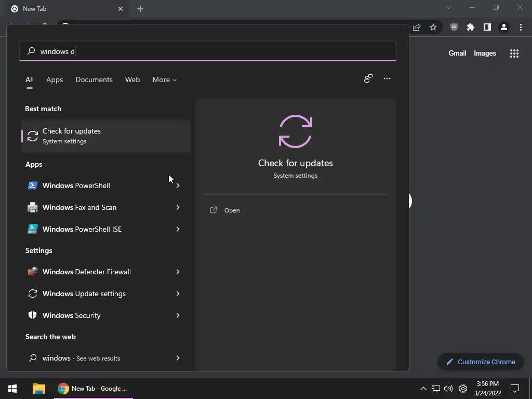Click the Windows PowerShell app icon
This screenshot has width=532, height=399.
point(33,185)
